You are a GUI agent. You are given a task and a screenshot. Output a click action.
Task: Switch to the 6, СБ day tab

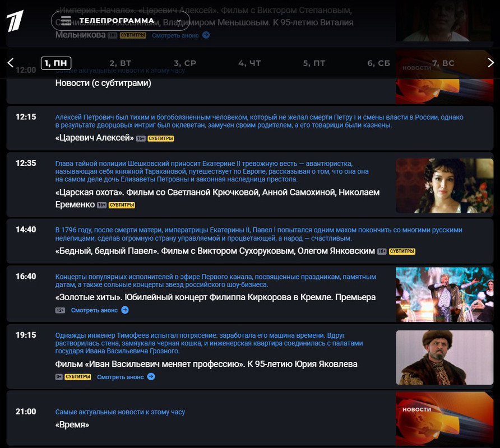pyautogui.click(x=378, y=63)
